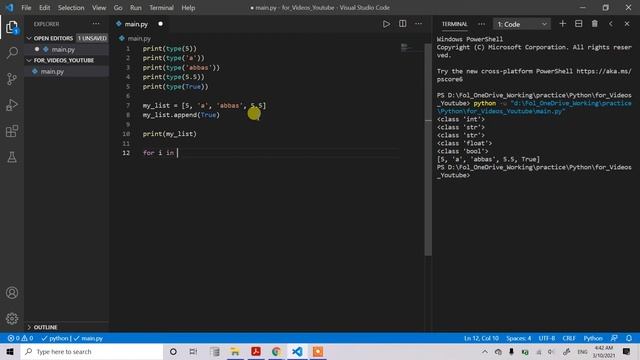640x360 pixels.
Task: Open terminal panel views ellipsis
Action: click(x=481, y=24)
